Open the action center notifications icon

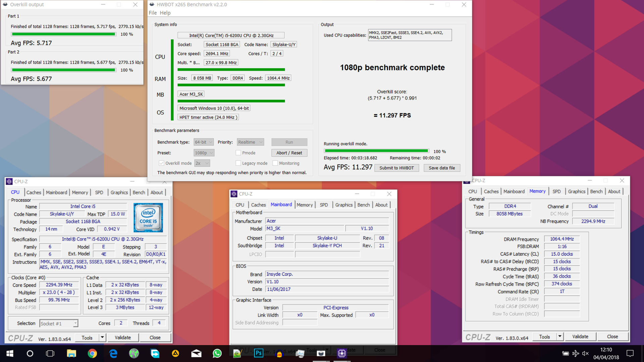[630, 353]
